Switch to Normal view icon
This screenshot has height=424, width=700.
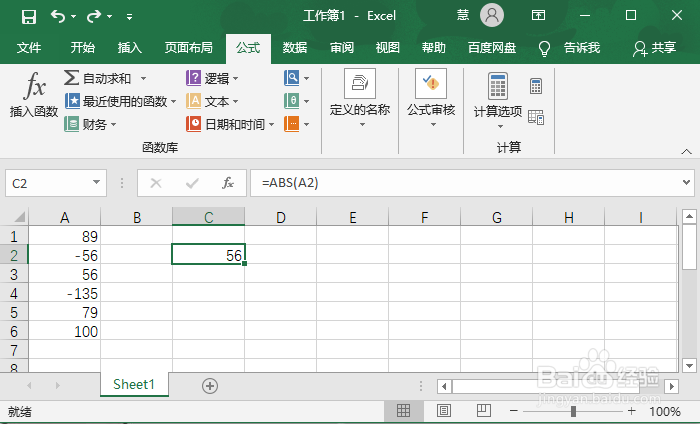(403, 410)
